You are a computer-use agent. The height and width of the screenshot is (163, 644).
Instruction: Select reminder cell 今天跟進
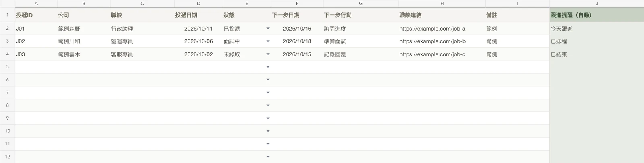(x=597, y=29)
